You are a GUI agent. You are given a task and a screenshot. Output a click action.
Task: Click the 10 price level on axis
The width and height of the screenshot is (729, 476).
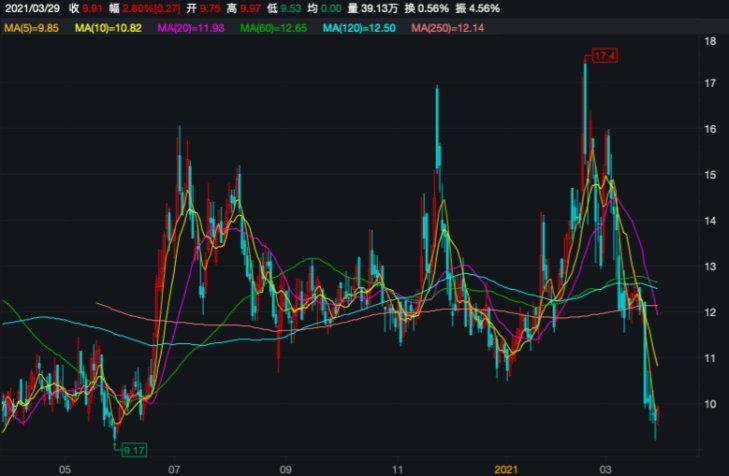click(x=709, y=404)
